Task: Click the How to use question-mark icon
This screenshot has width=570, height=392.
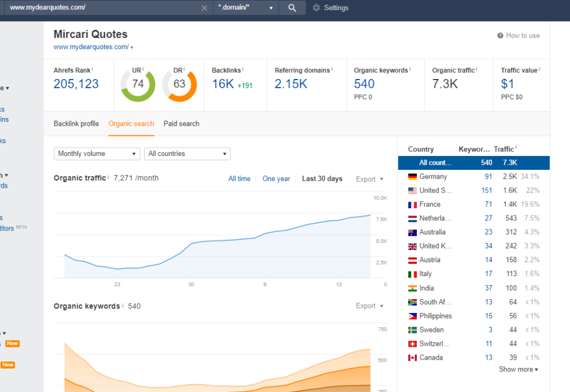Action: [x=500, y=36]
